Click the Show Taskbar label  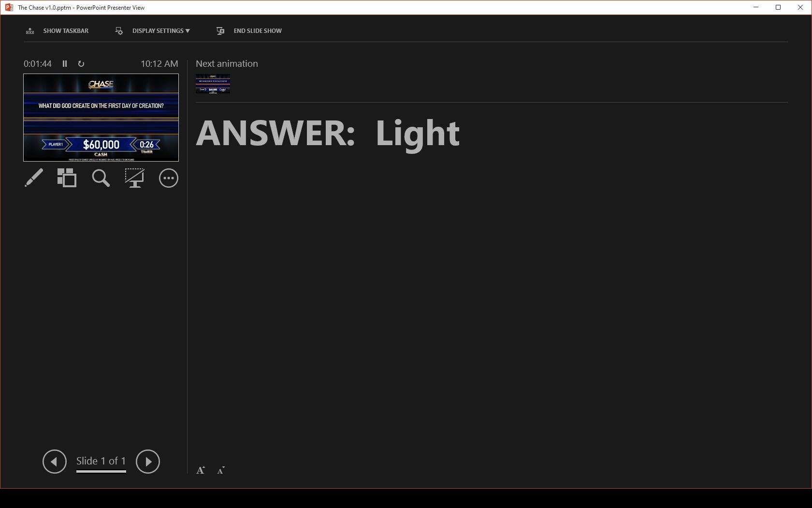tap(66, 31)
